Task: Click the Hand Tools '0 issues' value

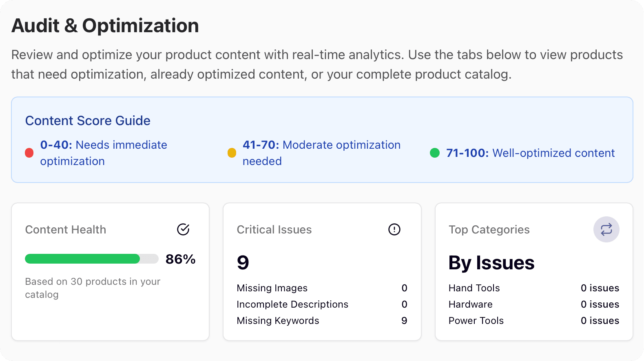Action: (x=600, y=288)
